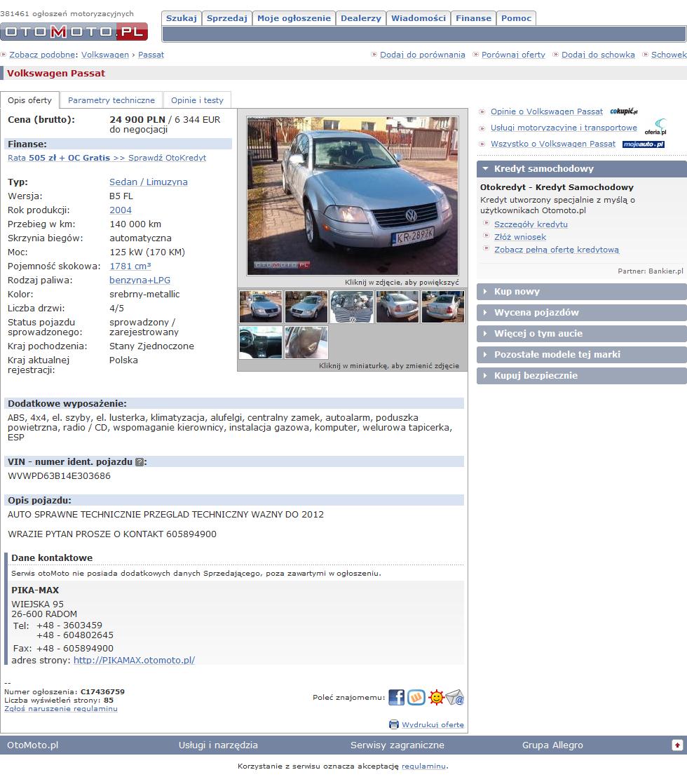Expand Pozostałe modele tej marki section
This screenshot has height=784, width=687.
click(x=582, y=355)
